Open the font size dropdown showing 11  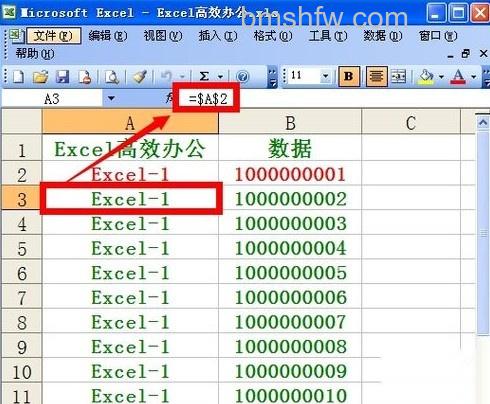[x=325, y=77]
